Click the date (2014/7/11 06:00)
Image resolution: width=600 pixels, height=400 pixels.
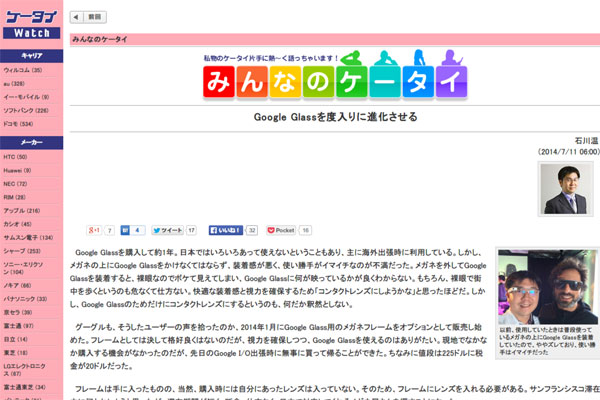pos(569,152)
